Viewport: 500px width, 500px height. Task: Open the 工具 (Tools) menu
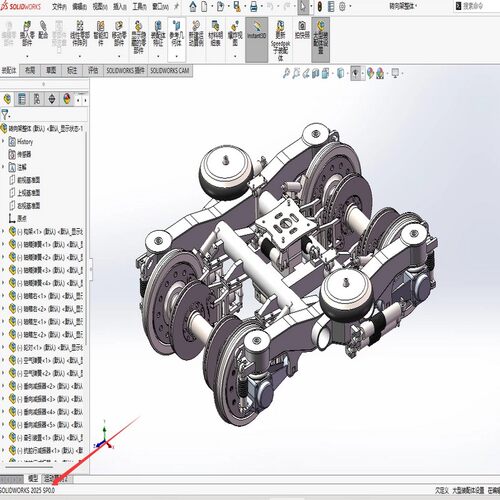click(139, 6)
